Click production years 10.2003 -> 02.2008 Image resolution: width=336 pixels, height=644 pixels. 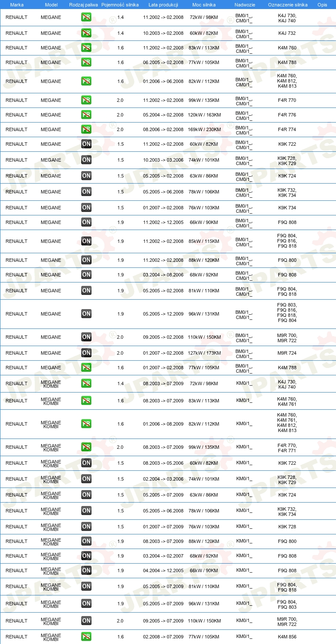[x=163, y=33]
